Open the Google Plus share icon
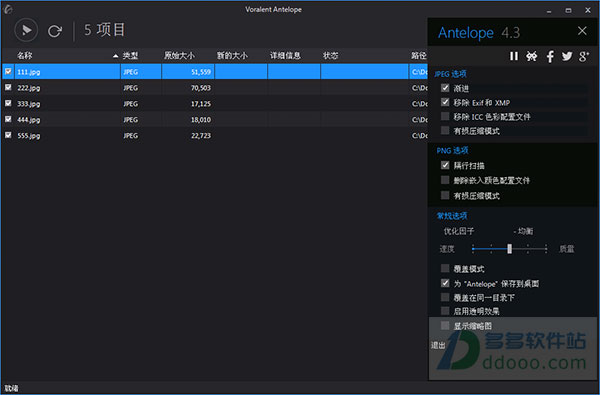This screenshot has height=395, width=600. [x=584, y=56]
